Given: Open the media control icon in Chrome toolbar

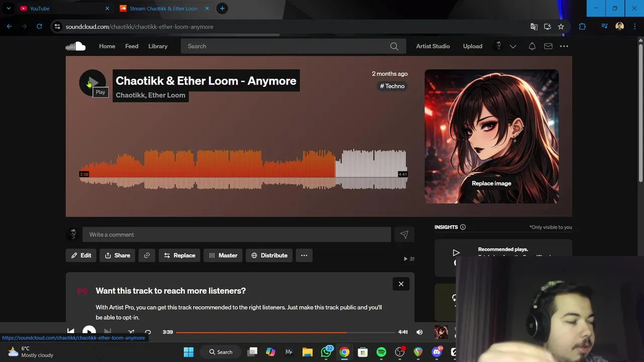Looking at the screenshot, I should coord(604,27).
